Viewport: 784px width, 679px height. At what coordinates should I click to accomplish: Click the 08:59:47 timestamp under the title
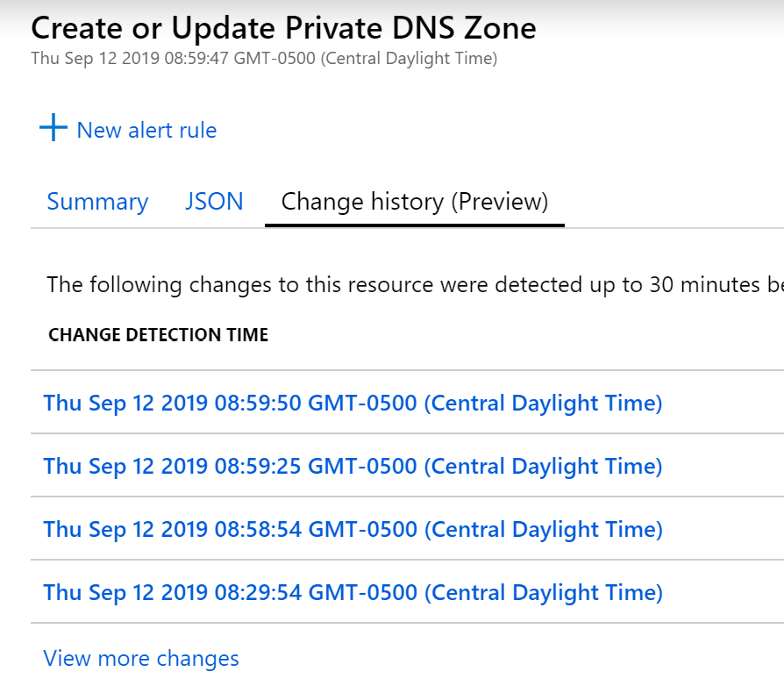[x=264, y=59]
